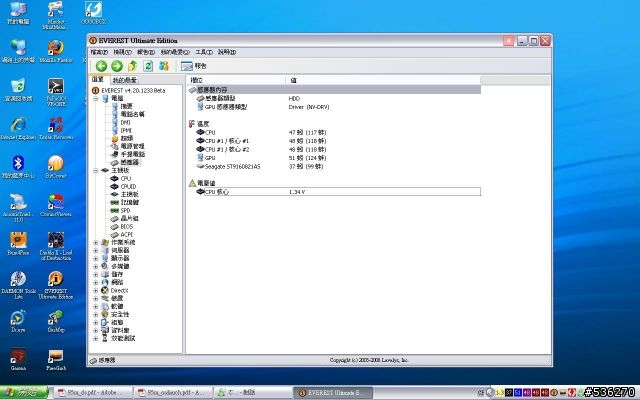640x400 pixels.
Task: Click the green Forward arrow toolbar button
Action: [x=117, y=66]
